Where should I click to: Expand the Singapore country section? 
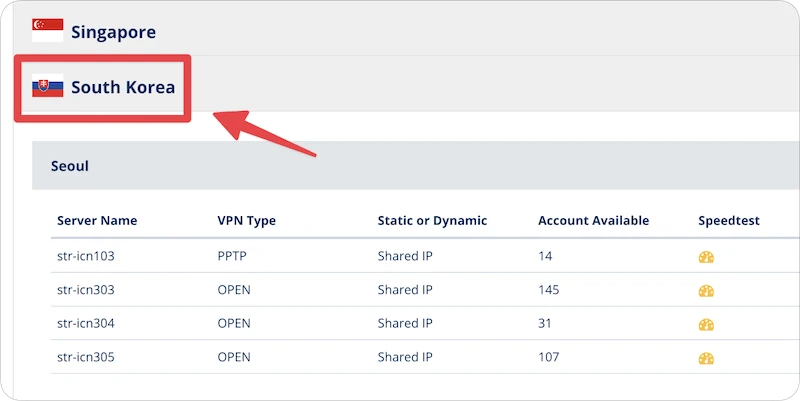click(x=113, y=32)
